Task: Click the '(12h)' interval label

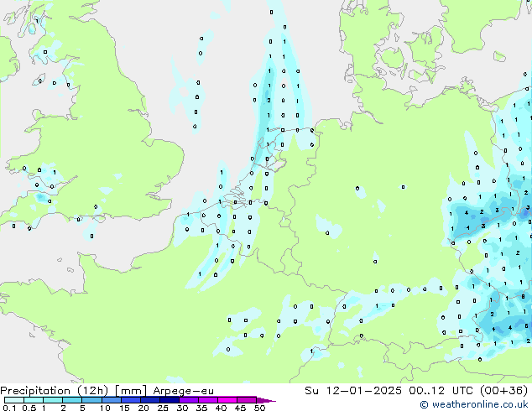Action: tap(93, 391)
